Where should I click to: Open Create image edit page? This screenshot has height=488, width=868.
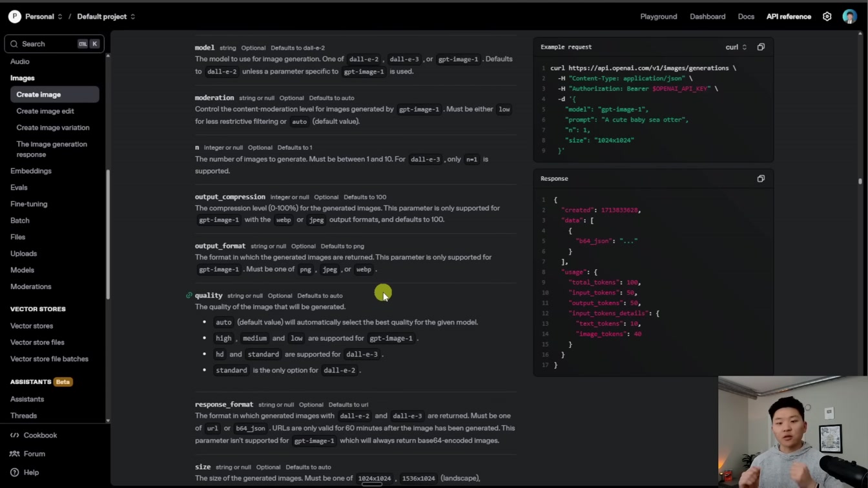tap(45, 111)
